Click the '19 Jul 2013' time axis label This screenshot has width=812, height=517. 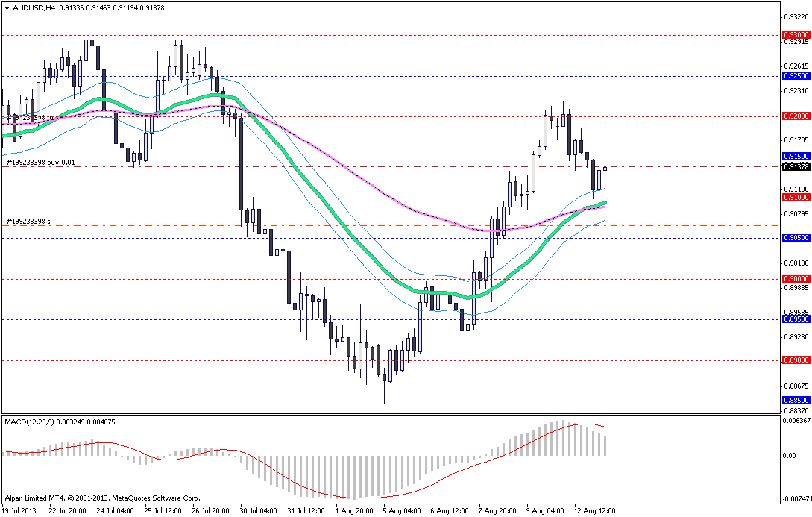coord(19,511)
